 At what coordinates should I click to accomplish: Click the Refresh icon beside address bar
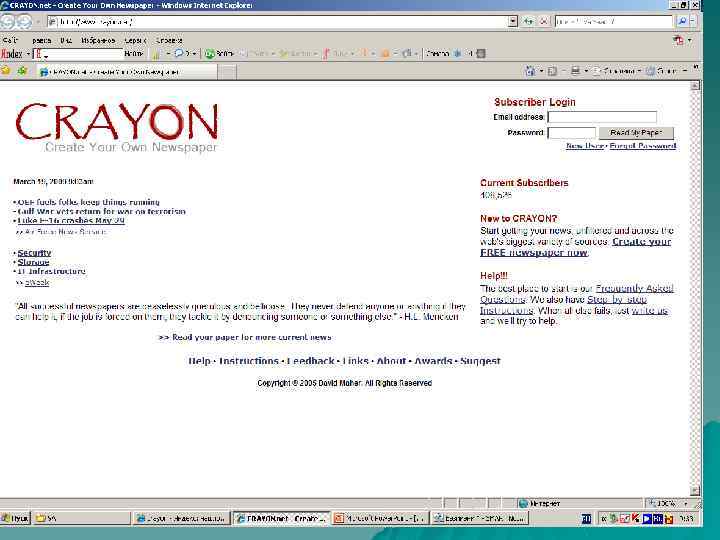pos(529,21)
